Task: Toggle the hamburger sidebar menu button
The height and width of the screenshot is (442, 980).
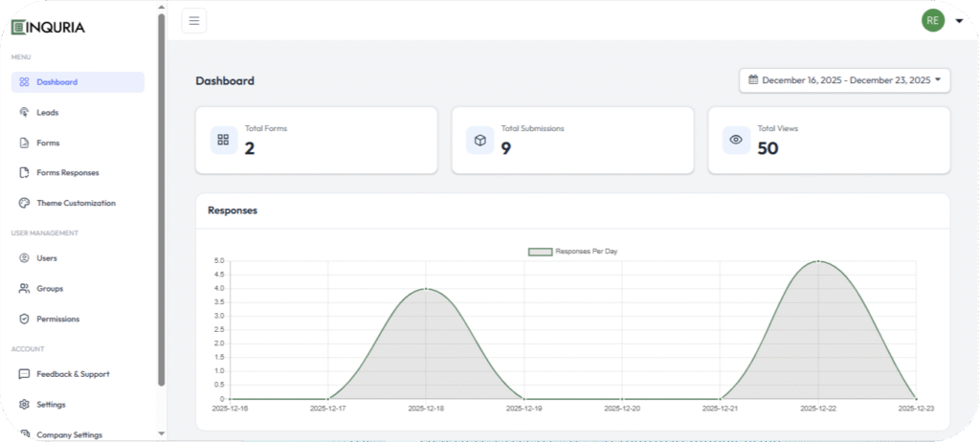Action: [193, 20]
